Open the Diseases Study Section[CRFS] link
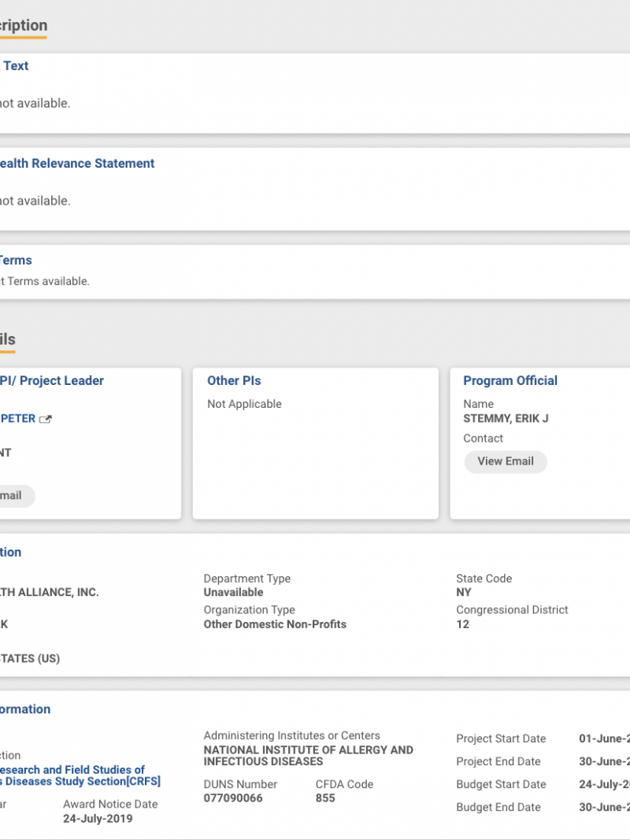Screen dimensions: 630x840 coord(79,781)
